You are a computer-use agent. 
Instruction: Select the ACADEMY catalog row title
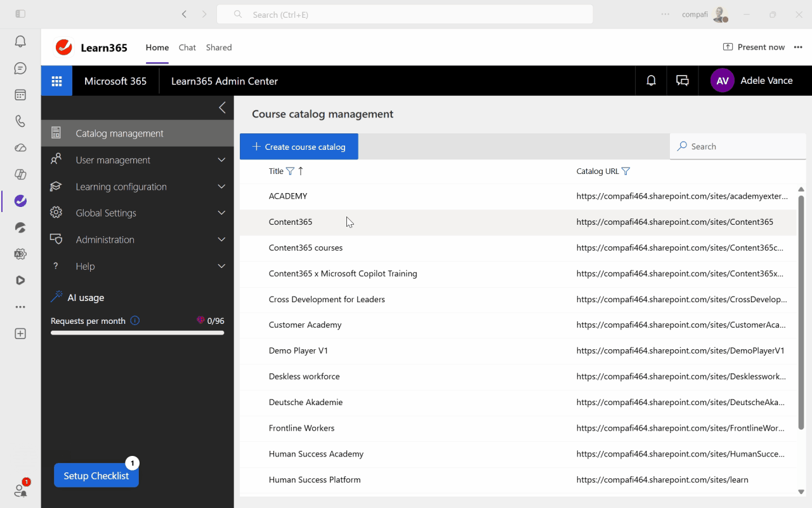click(288, 196)
